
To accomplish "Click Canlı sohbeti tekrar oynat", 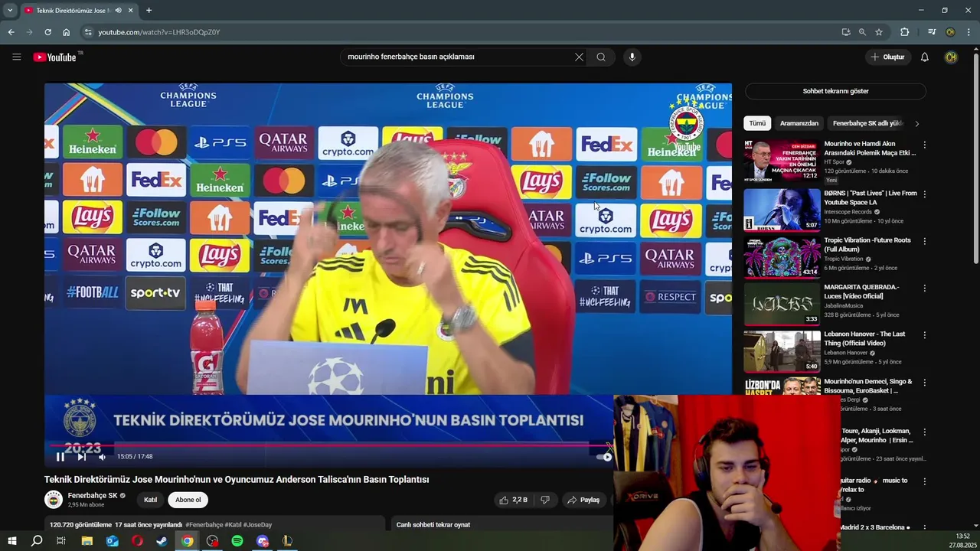I will [x=433, y=525].
